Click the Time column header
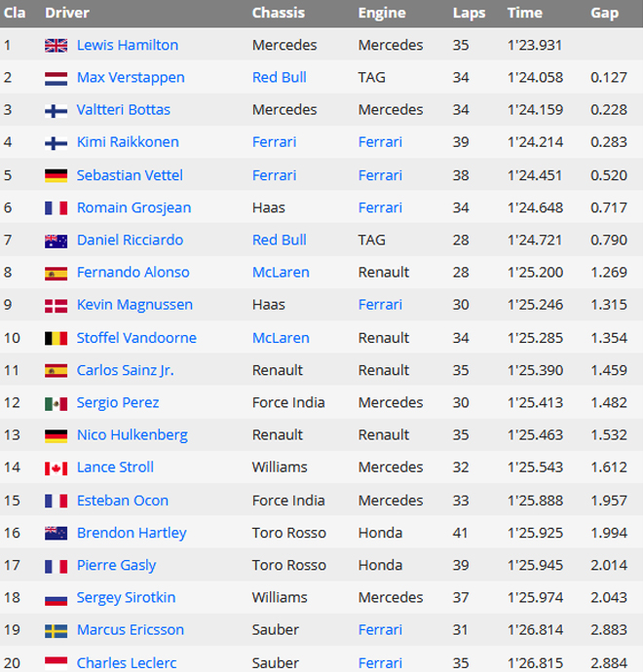 click(x=524, y=14)
